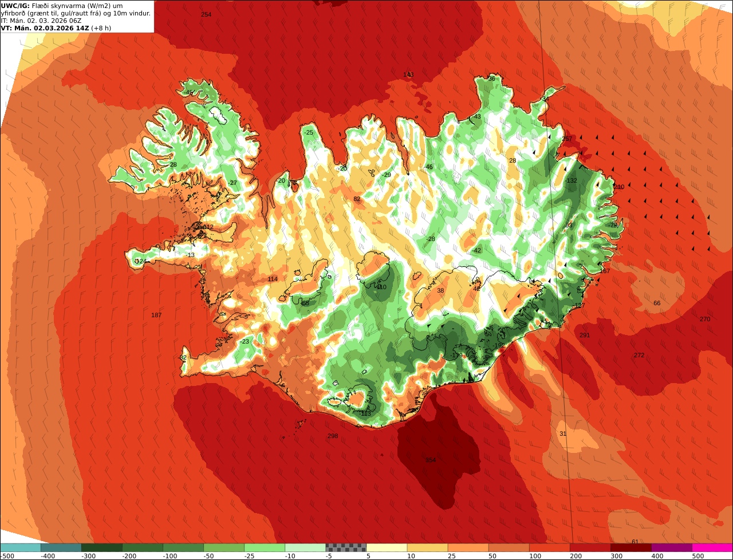Click the checkered legend swatch between -5 and 5
The image size is (733, 560).
click(345, 547)
